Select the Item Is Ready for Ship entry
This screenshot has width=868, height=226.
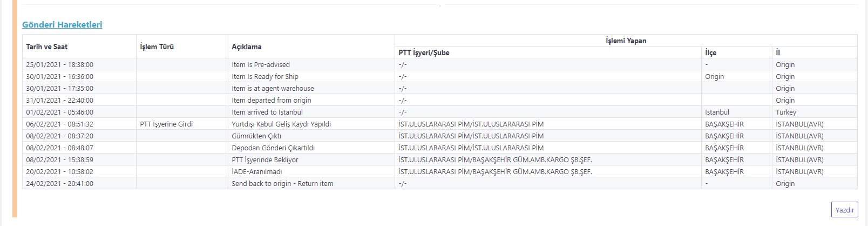(x=265, y=76)
